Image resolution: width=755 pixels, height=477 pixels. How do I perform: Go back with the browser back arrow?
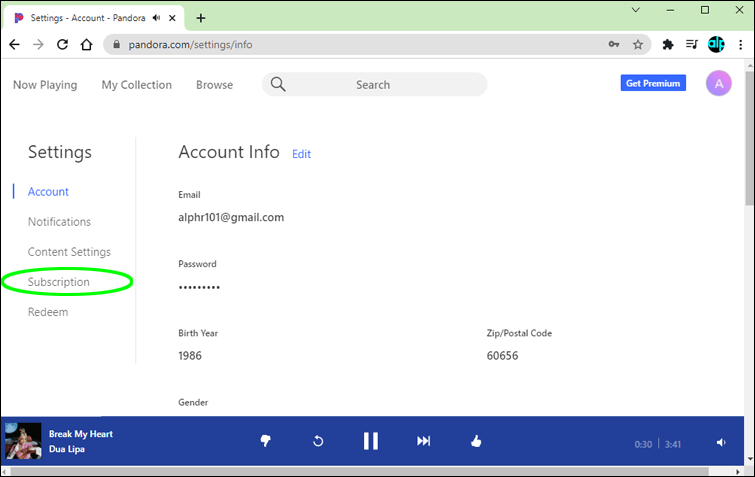click(x=14, y=45)
